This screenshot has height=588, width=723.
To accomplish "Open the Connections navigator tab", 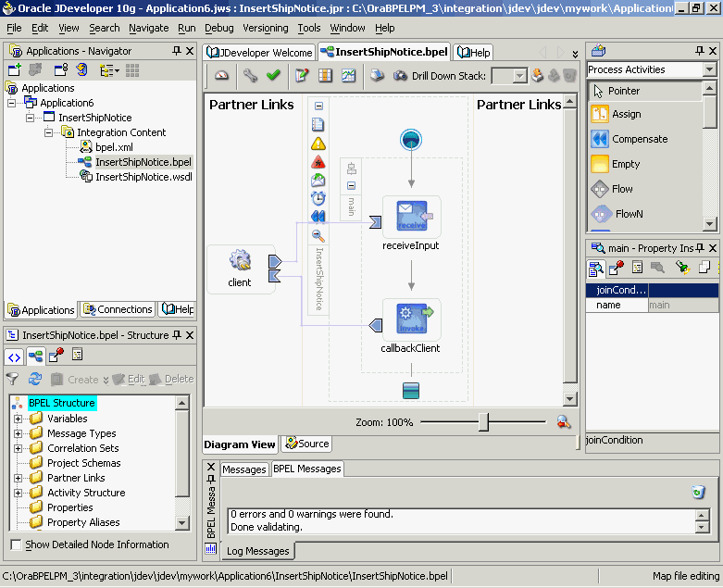I will click(118, 309).
